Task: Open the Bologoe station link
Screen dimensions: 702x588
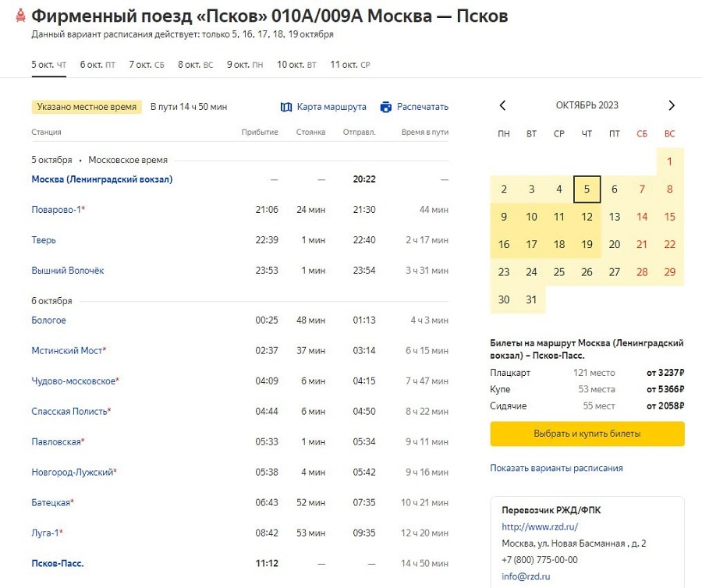Action: (48, 321)
